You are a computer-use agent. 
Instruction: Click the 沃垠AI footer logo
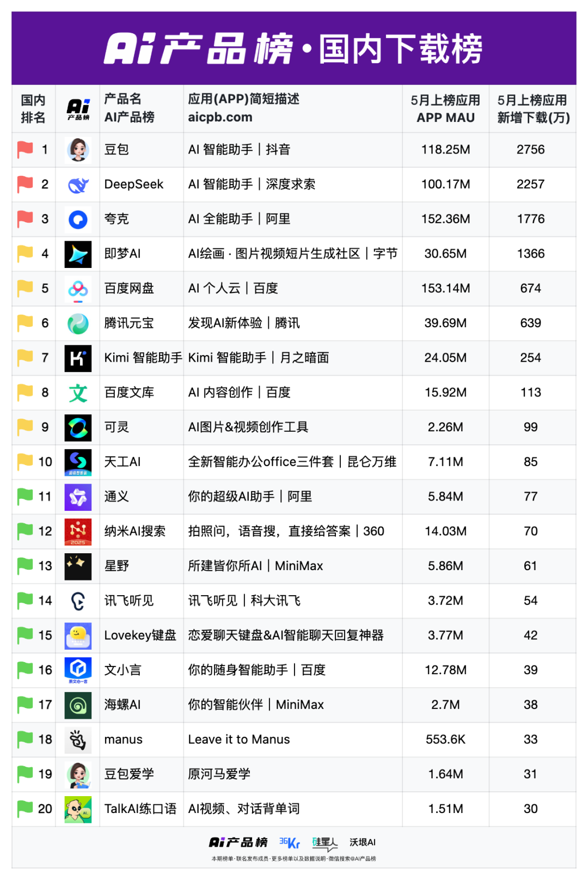(363, 842)
